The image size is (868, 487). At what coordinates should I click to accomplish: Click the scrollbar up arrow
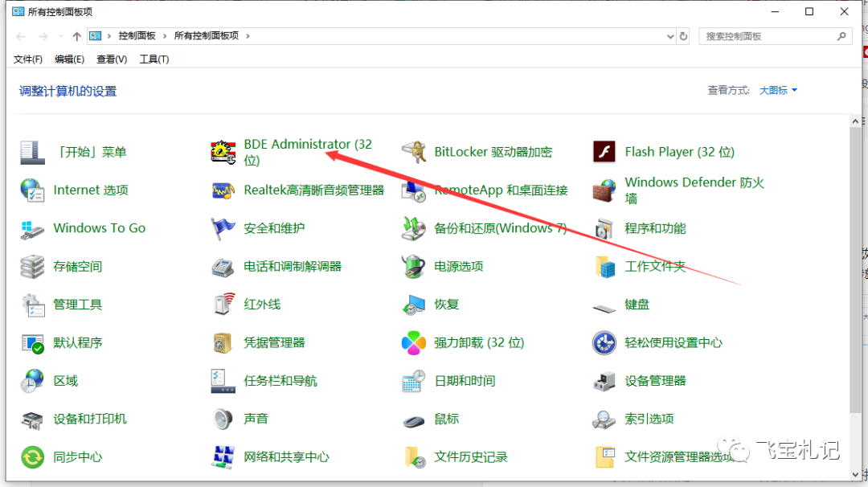[x=855, y=121]
